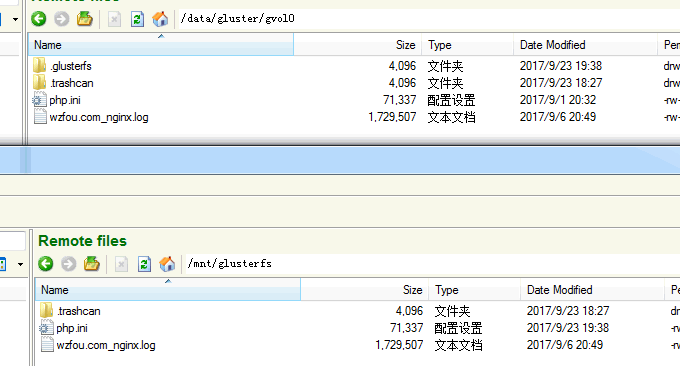Image resolution: width=680 pixels, height=366 pixels.
Task: Click Back arrow in /data/gluster/gvol0 pane
Action: point(39,19)
